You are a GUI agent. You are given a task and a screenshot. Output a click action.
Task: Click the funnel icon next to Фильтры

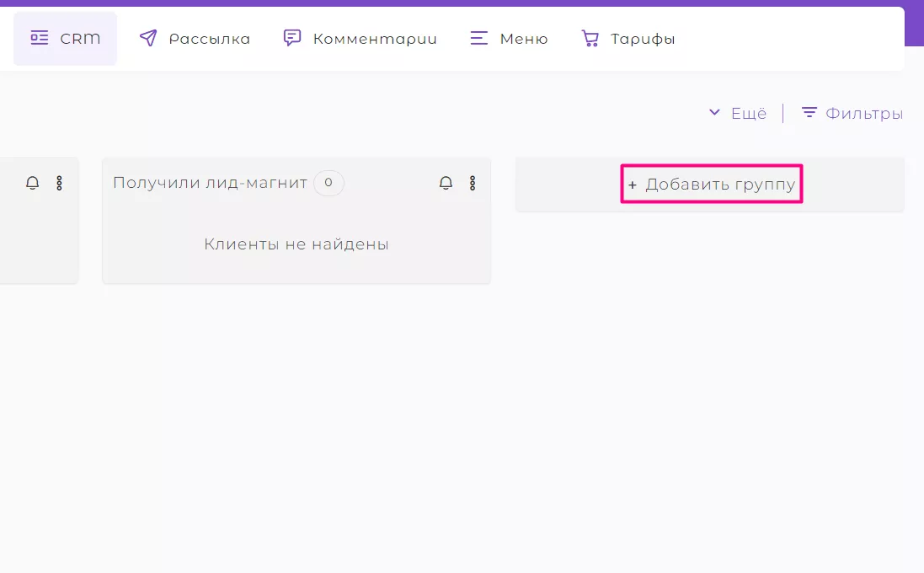[x=809, y=112]
